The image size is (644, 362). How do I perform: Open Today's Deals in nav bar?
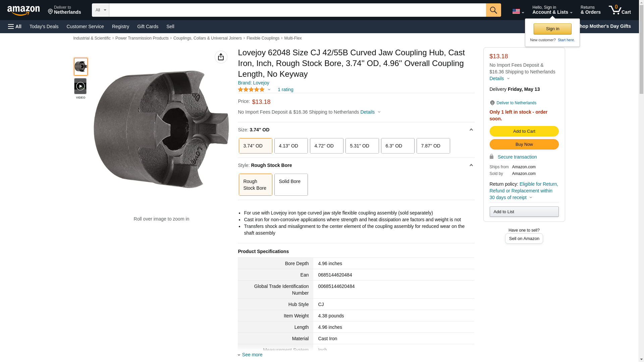click(x=44, y=26)
